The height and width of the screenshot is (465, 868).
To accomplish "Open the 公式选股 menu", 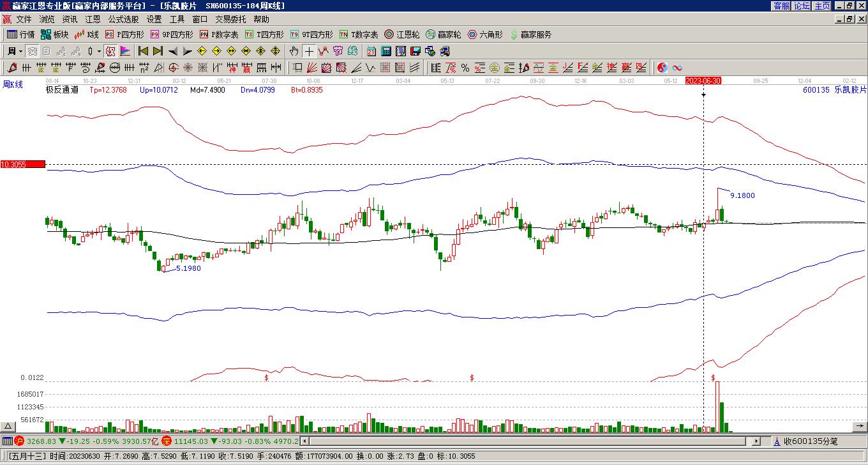I will click(123, 19).
